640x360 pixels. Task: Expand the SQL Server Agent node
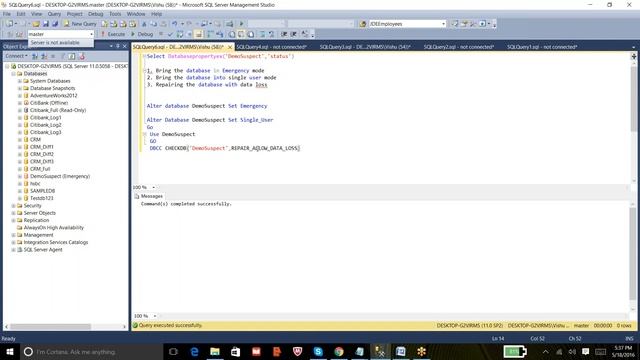pos(13,250)
